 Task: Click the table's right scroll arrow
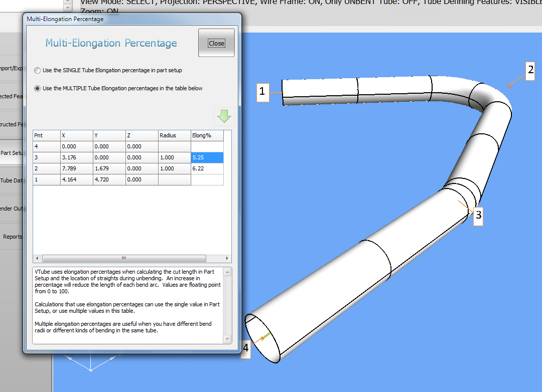tap(228, 259)
